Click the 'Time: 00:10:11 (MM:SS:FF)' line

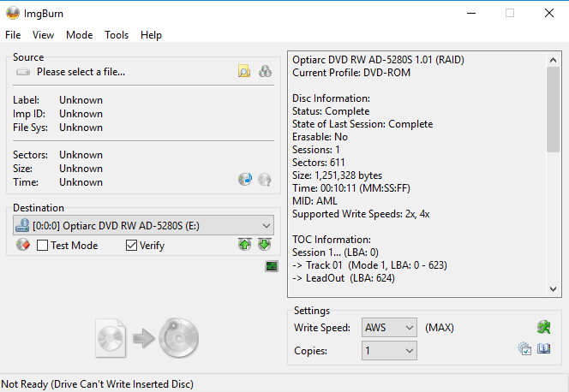pyautogui.click(x=351, y=188)
